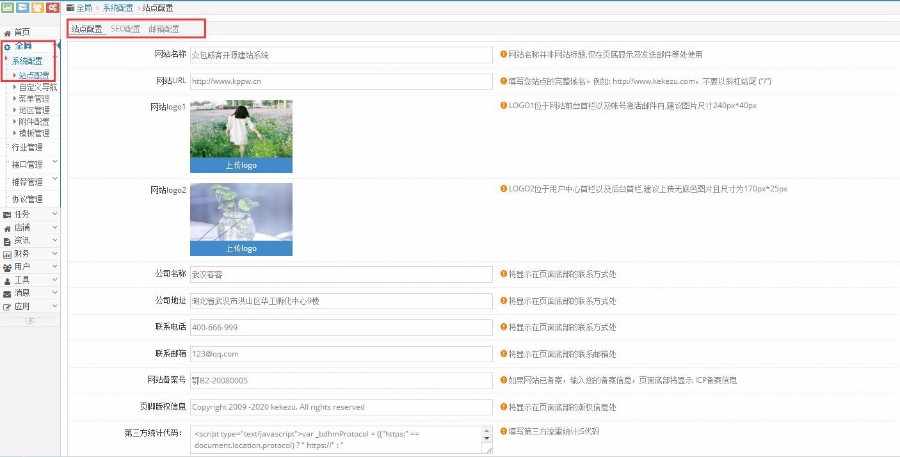The width and height of the screenshot is (900, 457).
Task: Focus the 网站备案号 input field
Action: click(x=341, y=380)
